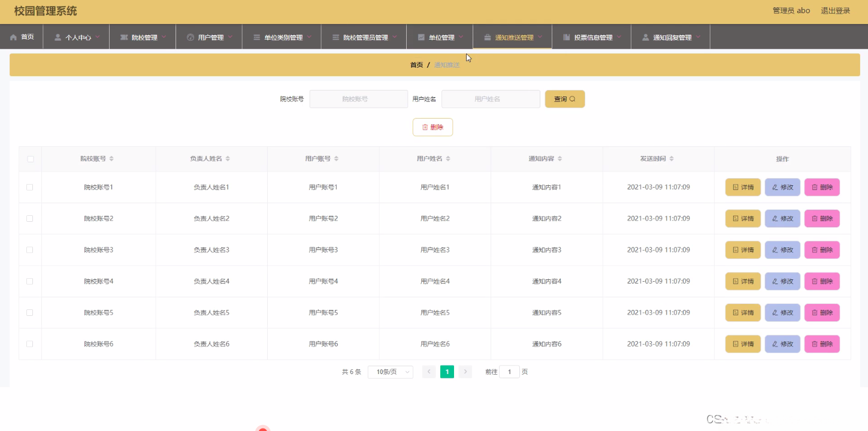868x431 pixels.
Task: Open the 首页 navigation item
Action: [22, 37]
